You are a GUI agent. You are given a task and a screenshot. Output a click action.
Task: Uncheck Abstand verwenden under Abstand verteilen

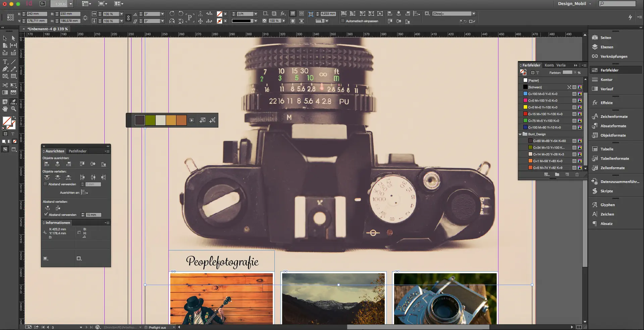click(x=46, y=215)
